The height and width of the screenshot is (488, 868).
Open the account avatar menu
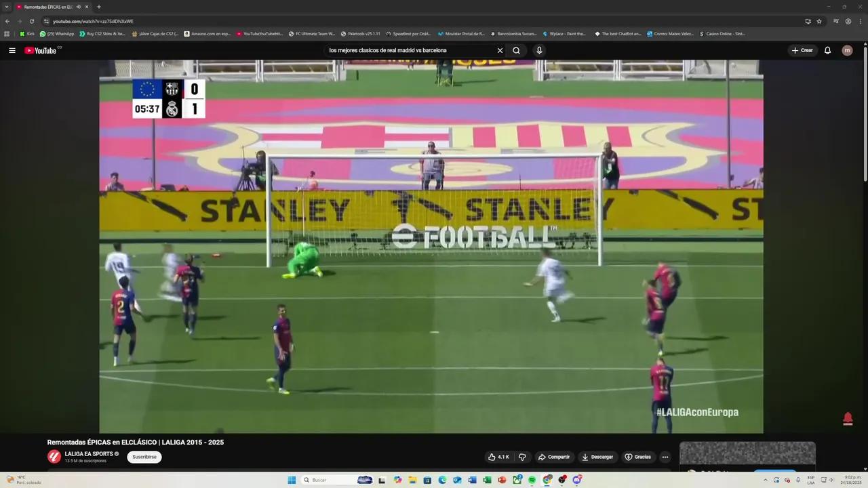pos(847,50)
